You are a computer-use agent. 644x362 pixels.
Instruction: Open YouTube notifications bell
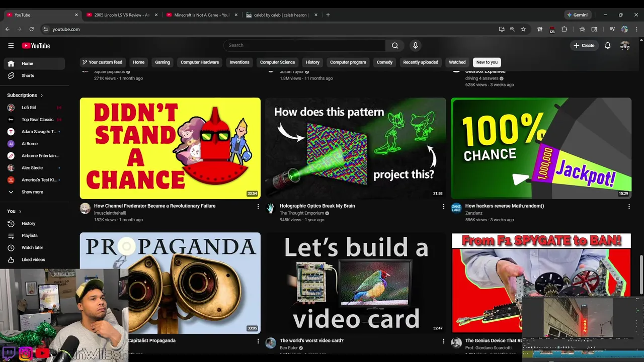pyautogui.click(x=608, y=45)
